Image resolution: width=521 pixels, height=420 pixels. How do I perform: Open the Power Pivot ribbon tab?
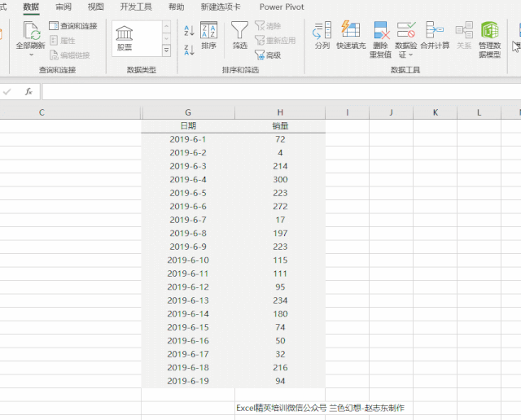pyautogui.click(x=281, y=7)
